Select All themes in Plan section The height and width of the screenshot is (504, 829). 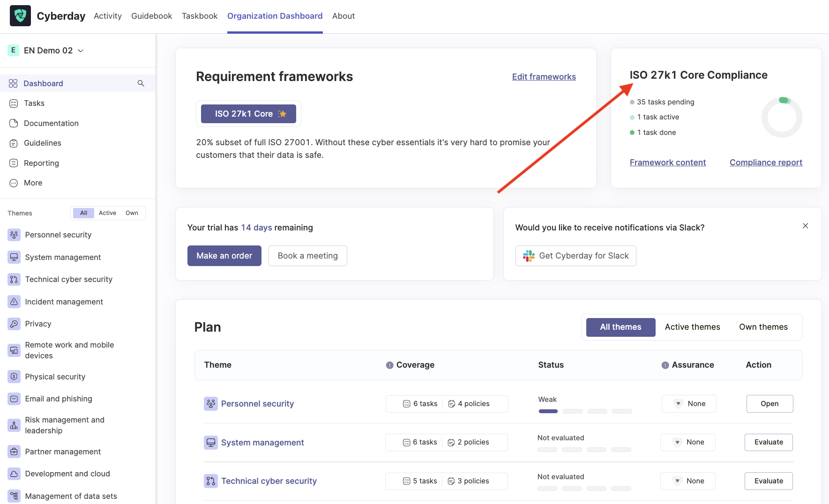620,327
